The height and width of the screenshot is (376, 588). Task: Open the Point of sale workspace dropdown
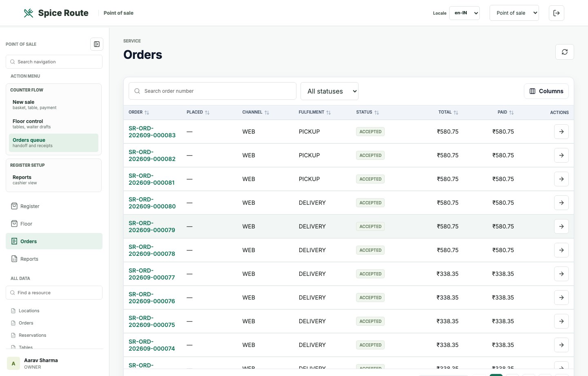tap(514, 13)
